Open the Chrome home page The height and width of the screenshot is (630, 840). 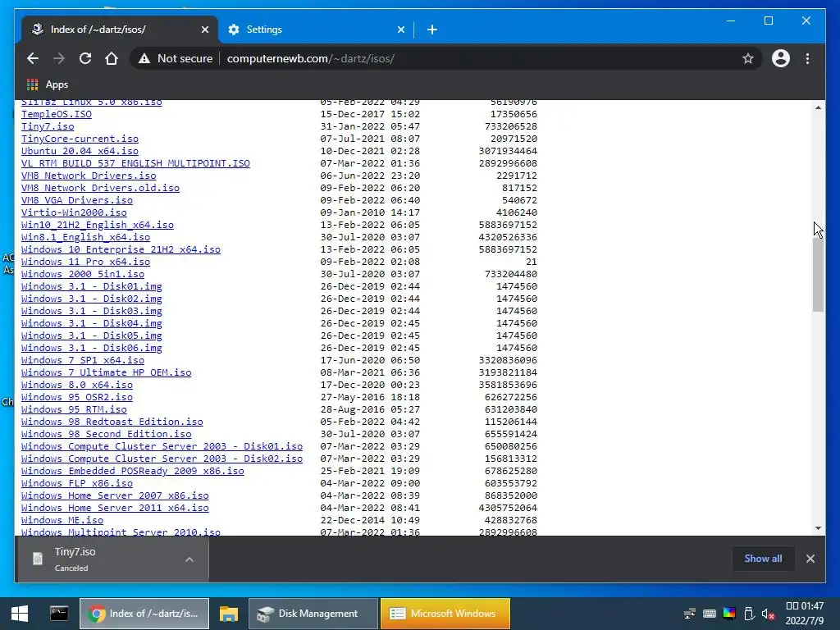point(112,58)
